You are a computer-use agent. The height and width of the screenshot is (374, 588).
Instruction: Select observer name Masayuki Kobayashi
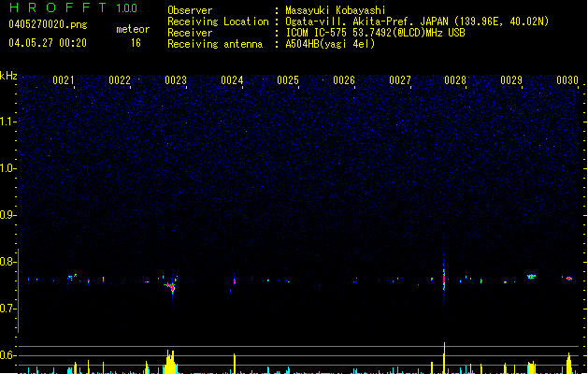(336, 10)
